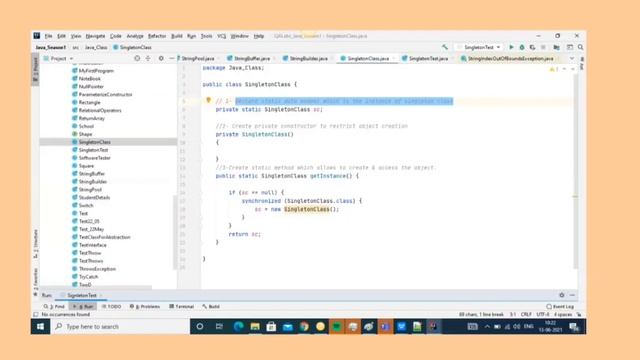Toggle the Build tool window
Screen dimensions: 640x360
[211, 307]
